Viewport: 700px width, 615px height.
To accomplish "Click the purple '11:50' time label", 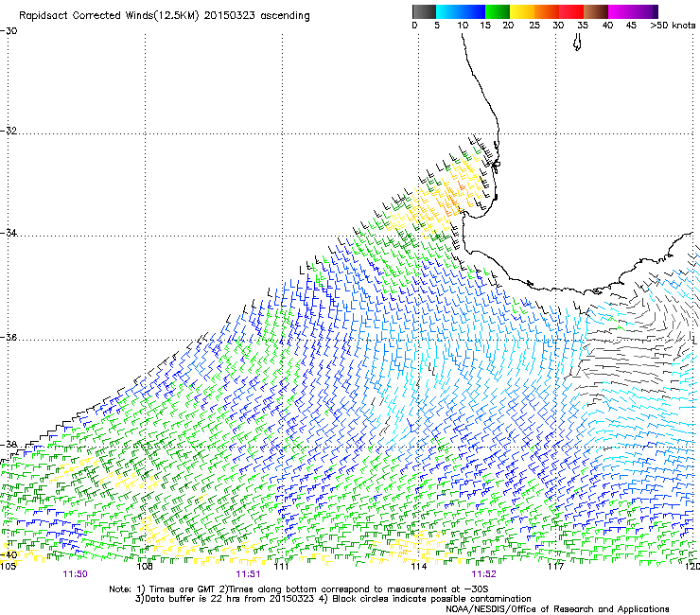I will pyautogui.click(x=75, y=574).
